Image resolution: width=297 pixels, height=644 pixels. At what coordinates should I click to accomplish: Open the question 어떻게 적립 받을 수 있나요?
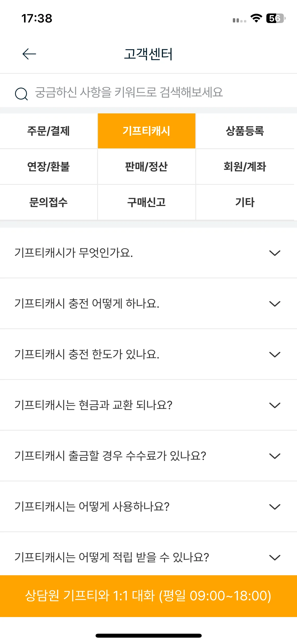pos(148,554)
